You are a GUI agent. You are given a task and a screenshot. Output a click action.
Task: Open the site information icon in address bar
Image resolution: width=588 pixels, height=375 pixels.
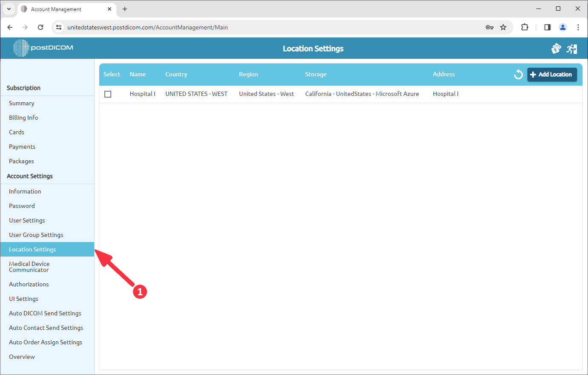point(58,27)
